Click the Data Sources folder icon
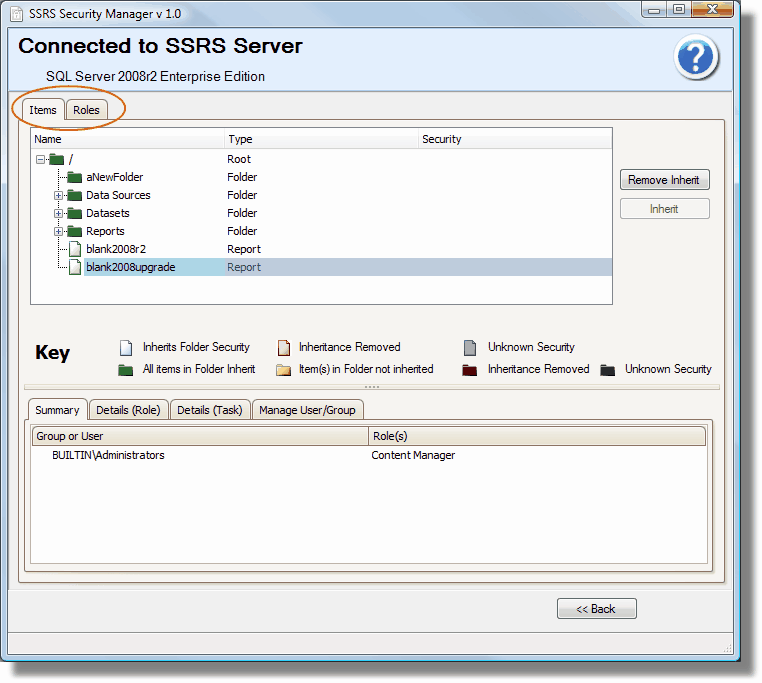 74,195
